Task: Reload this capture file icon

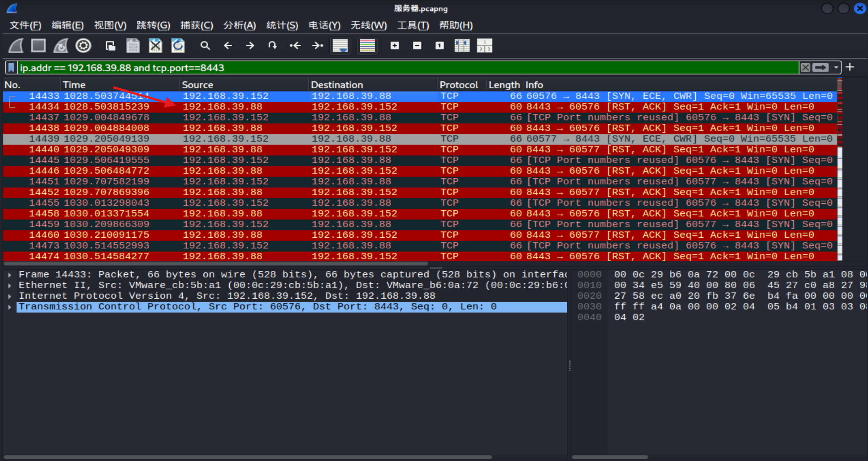Action: pyautogui.click(x=178, y=46)
